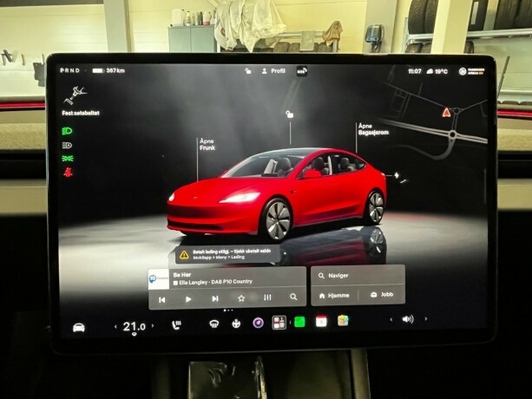Increase volume with right chevron
Screen dimensions: 532x399
[x=426, y=318]
